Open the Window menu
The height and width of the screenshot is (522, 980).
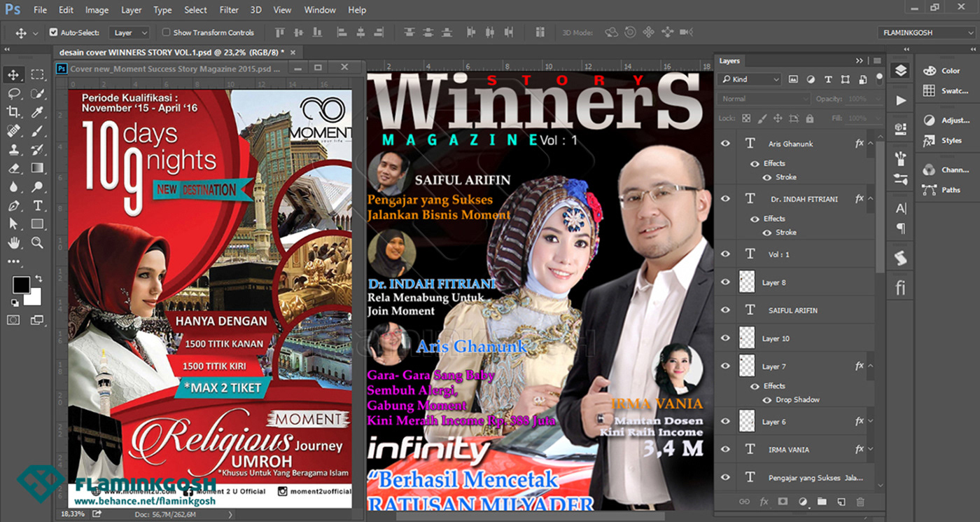[x=320, y=10]
